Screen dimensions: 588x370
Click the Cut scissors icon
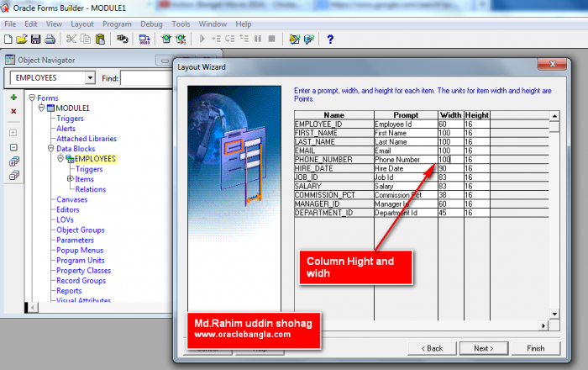click(71, 39)
